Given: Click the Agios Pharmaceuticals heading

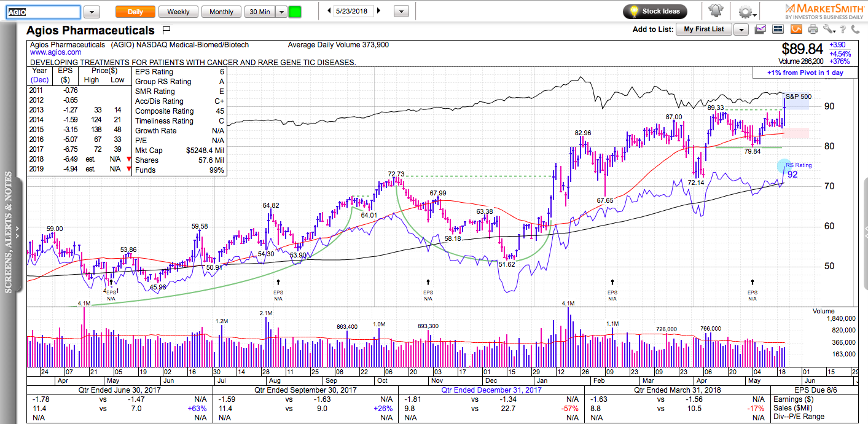Looking at the screenshot, I should 90,30.
